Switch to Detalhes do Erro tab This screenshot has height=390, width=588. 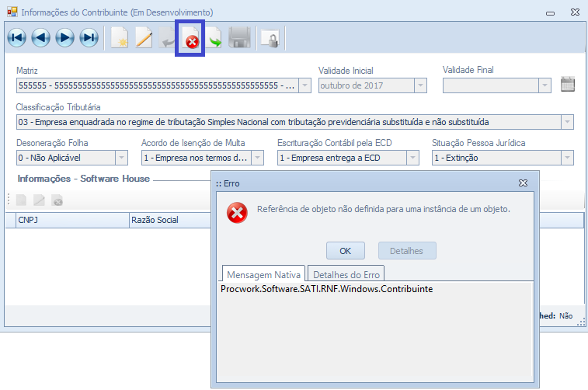[346, 274]
